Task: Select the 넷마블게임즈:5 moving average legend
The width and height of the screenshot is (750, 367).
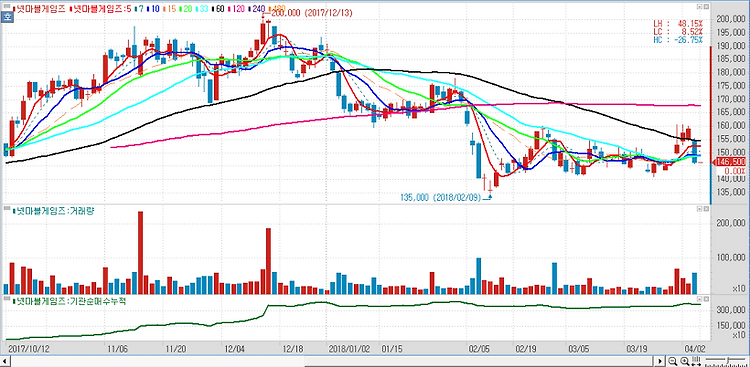Action: [x=100, y=9]
